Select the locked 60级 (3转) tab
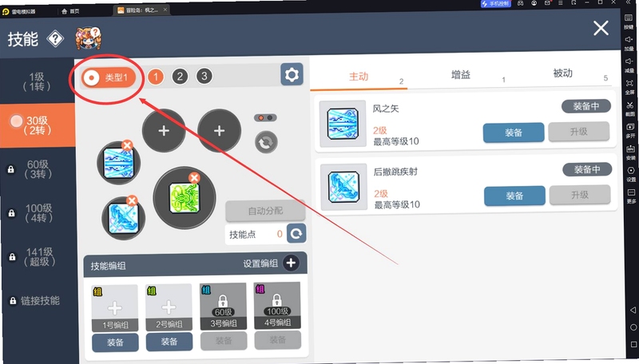 click(x=38, y=169)
